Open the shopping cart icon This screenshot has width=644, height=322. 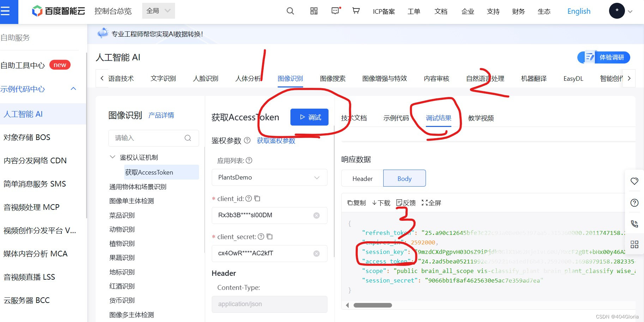pos(356,11)
